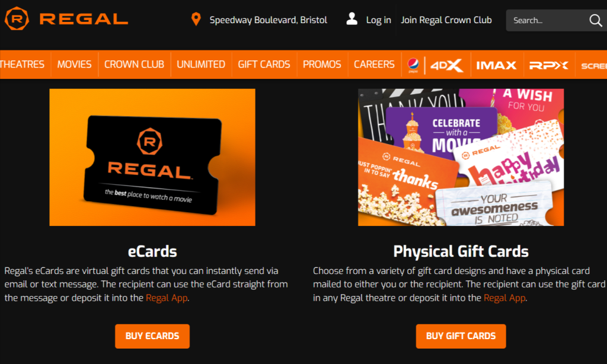Click the Buy eCards button
607x364 pixels.
[152, 336]
